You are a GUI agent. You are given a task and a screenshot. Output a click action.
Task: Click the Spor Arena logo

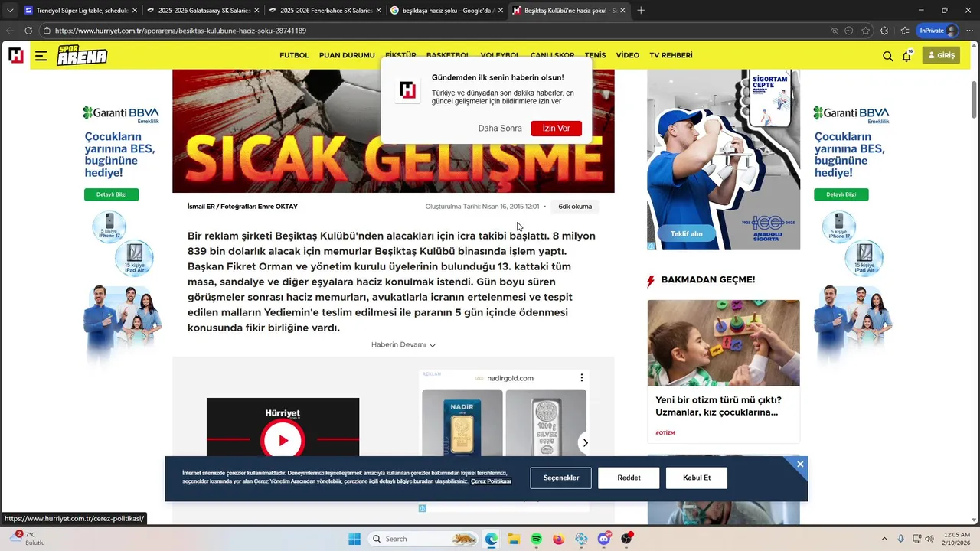82,56
